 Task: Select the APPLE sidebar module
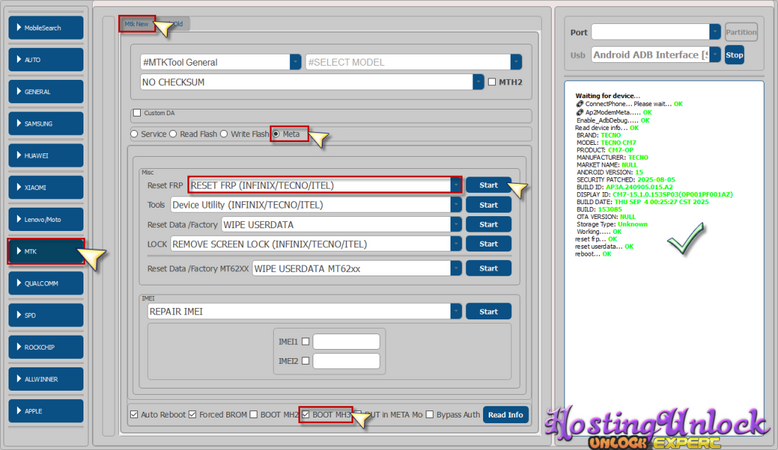click(47, 410)
